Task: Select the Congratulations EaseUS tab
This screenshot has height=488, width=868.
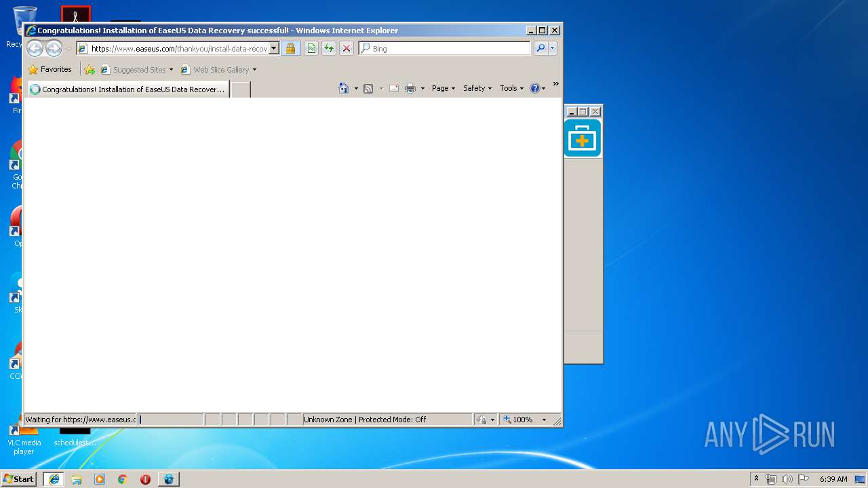Action: pos(127,89)
